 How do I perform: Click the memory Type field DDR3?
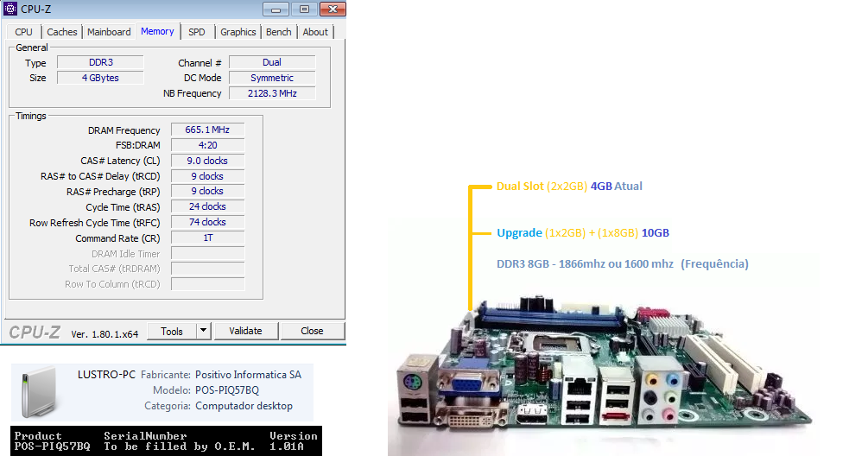(101, 62)
